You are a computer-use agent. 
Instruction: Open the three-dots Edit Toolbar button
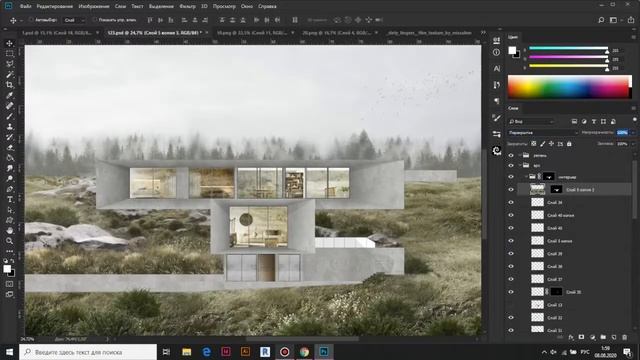coord(9,251)
